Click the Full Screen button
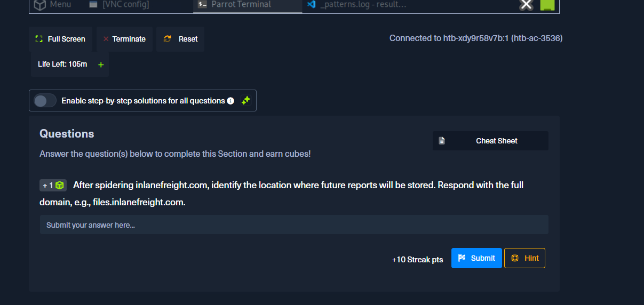The image size is (644, 305). (60, 39)
